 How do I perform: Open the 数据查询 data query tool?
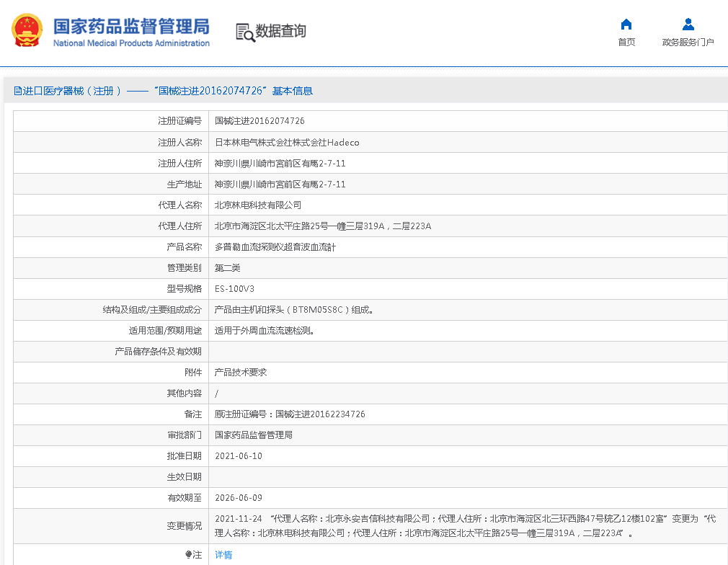tap(280, 32)
